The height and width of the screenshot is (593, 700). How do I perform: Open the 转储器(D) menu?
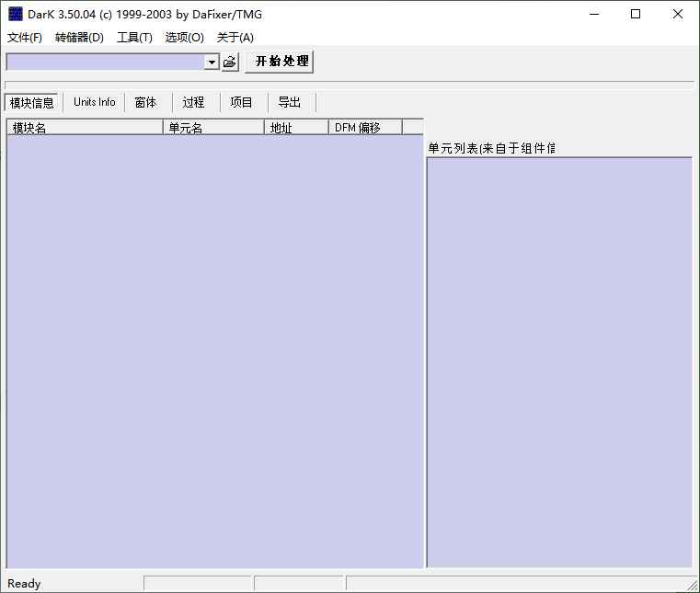point(79,38)
